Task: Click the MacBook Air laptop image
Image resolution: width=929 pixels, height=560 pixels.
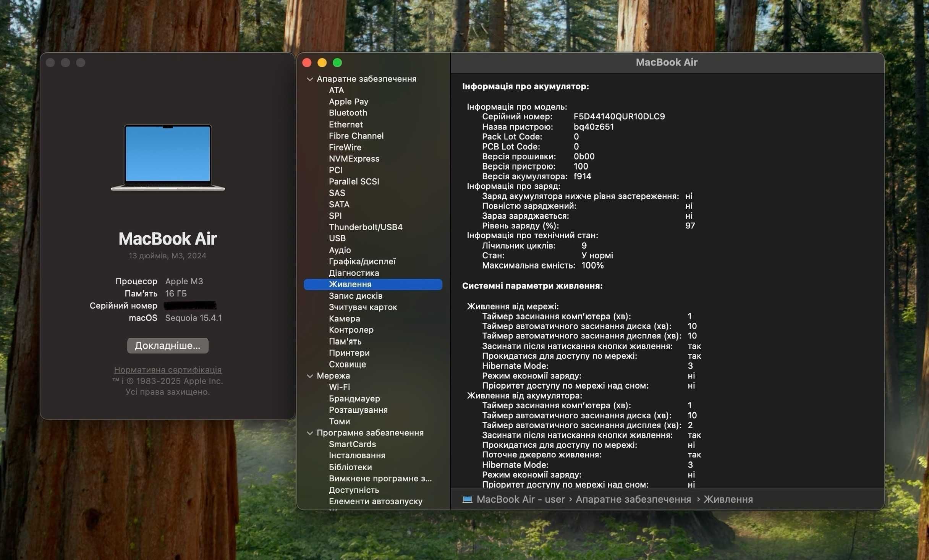Action: coord(168,157)
